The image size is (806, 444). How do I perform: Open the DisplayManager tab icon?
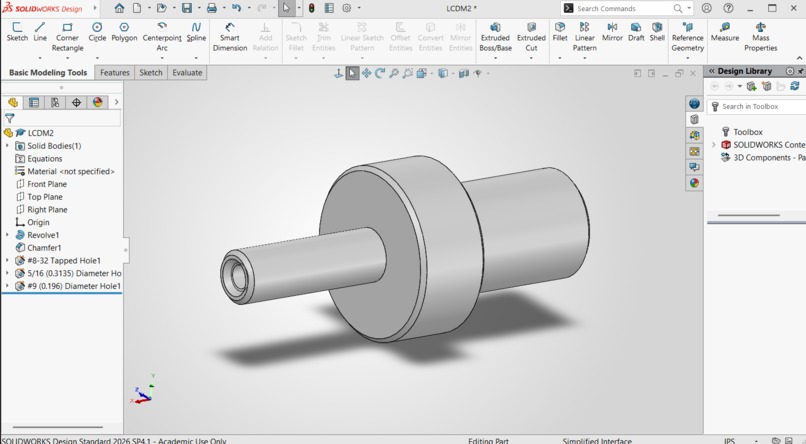point(97,102)
